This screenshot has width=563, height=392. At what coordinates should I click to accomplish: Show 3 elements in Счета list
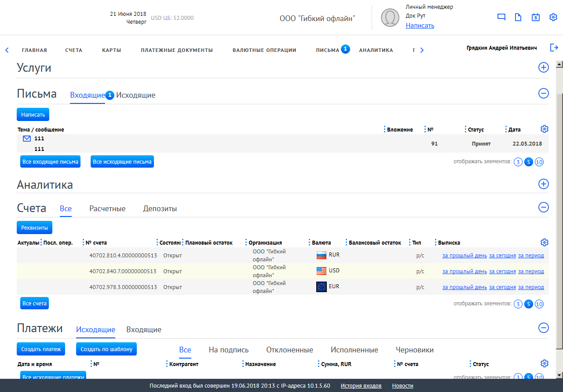pyautogui.click(x=518, y=304)
